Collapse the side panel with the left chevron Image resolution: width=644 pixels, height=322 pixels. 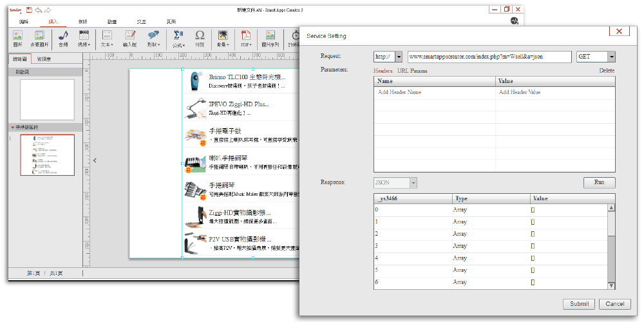click(x=95, y=160)
